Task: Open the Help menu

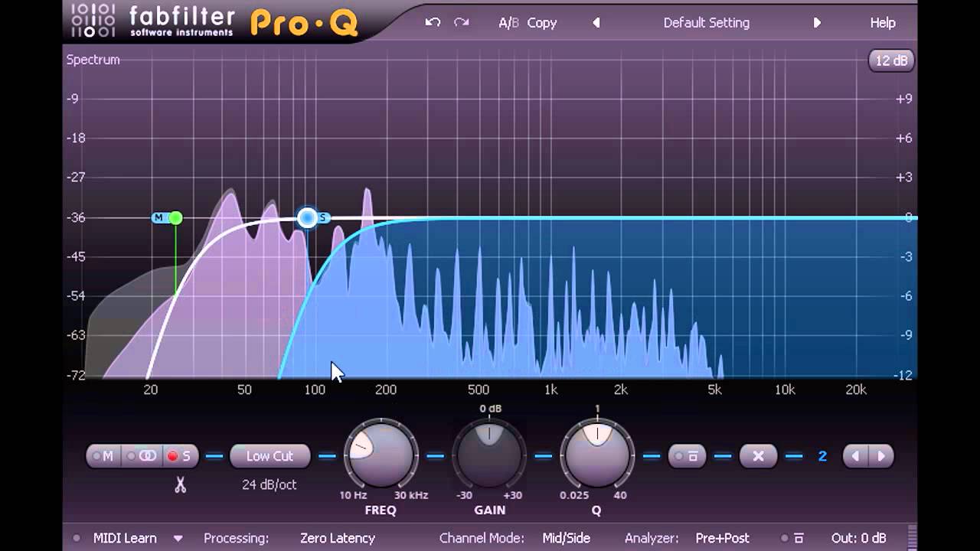Action: (881, 22)
